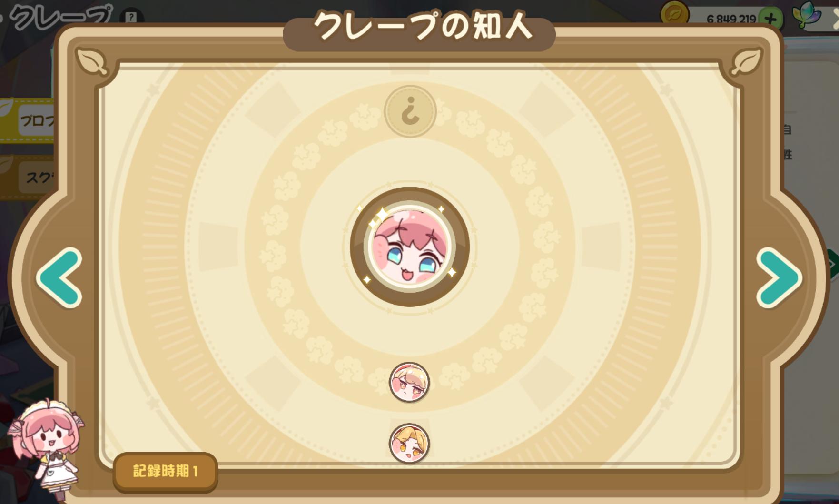The height and width of the screenshot is (504, 839).
Task: Open the rainbow butterfly crystal icon
Action: click(x=807, y=14)
